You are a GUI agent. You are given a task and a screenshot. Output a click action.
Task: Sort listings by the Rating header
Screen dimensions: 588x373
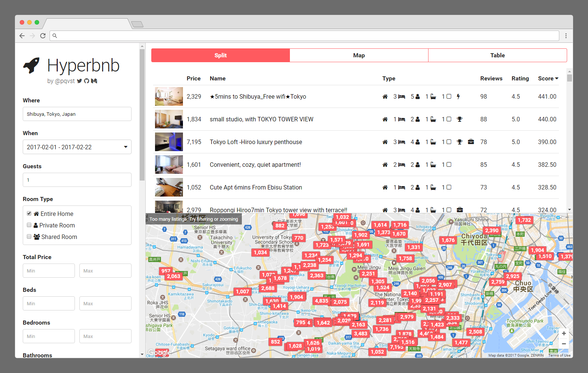point(520,79)
